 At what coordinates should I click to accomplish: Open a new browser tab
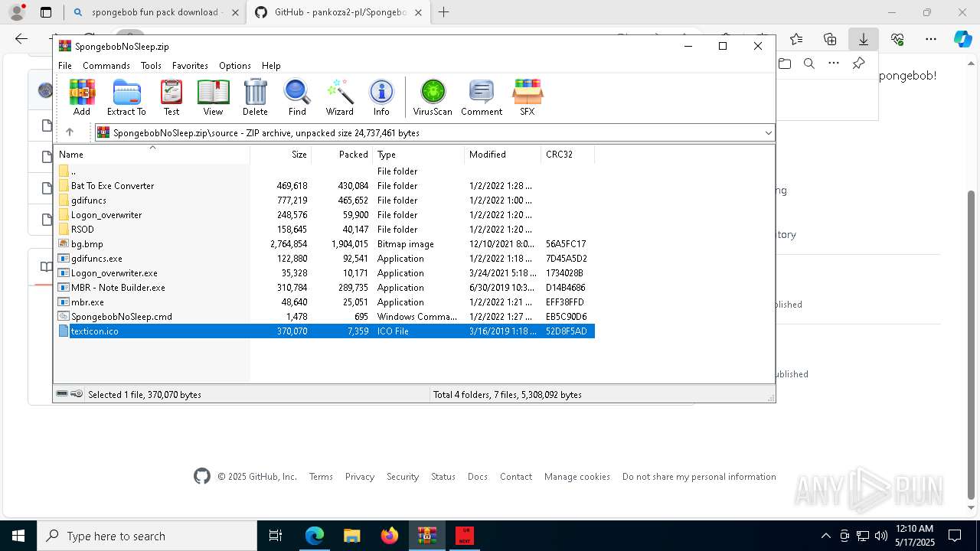click(443, 12)
